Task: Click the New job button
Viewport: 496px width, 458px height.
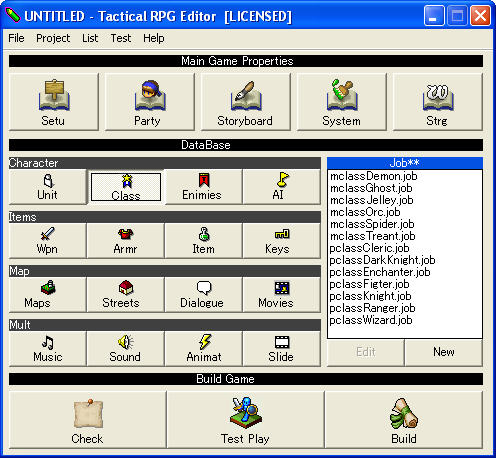Action: pos(444,352)
